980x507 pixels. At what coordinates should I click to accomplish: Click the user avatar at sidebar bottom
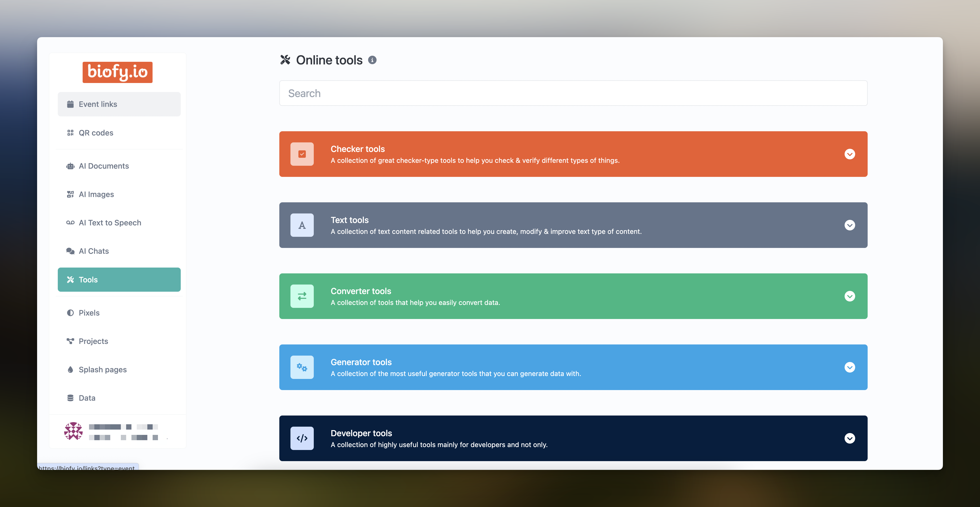coord(73,431)
